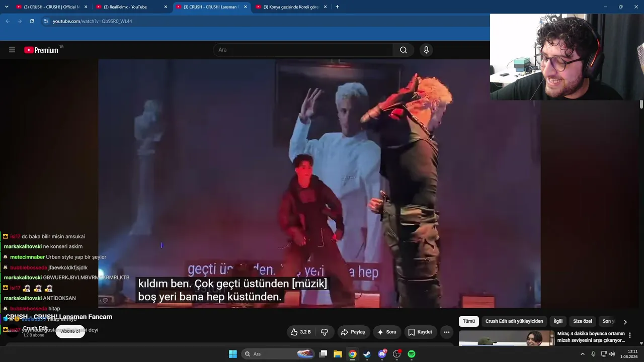Click the youtube.com address bar URL
The height and width of the screenshot is (362, 644).
pyautogui.click(x=93, y=21)
